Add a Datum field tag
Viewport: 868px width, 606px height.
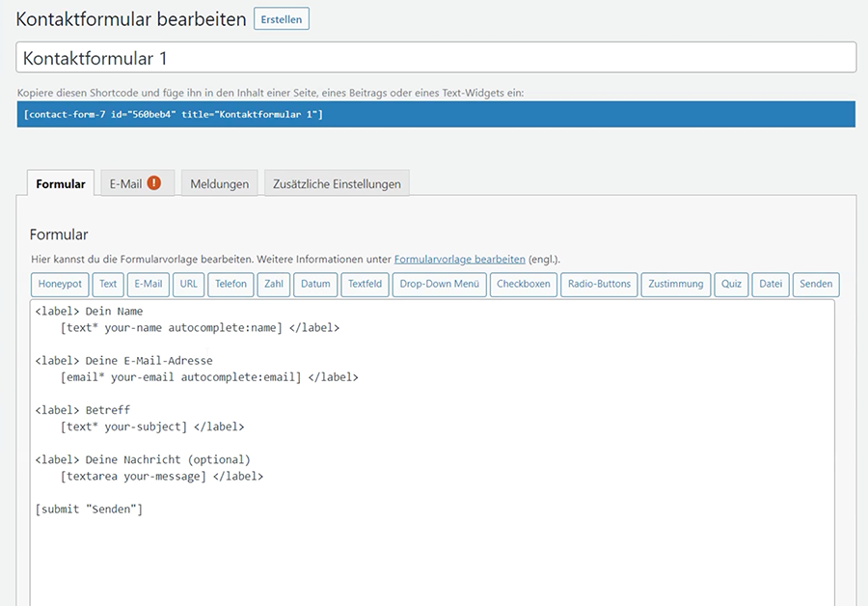[315, 284]
